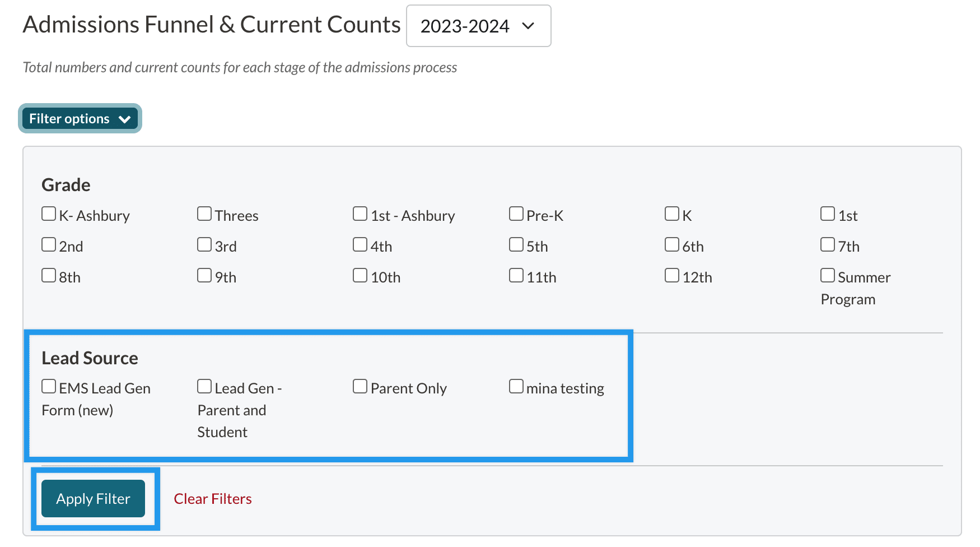Collapse the Filter options panel
The image size is (980, 547).
click(80, 118)
